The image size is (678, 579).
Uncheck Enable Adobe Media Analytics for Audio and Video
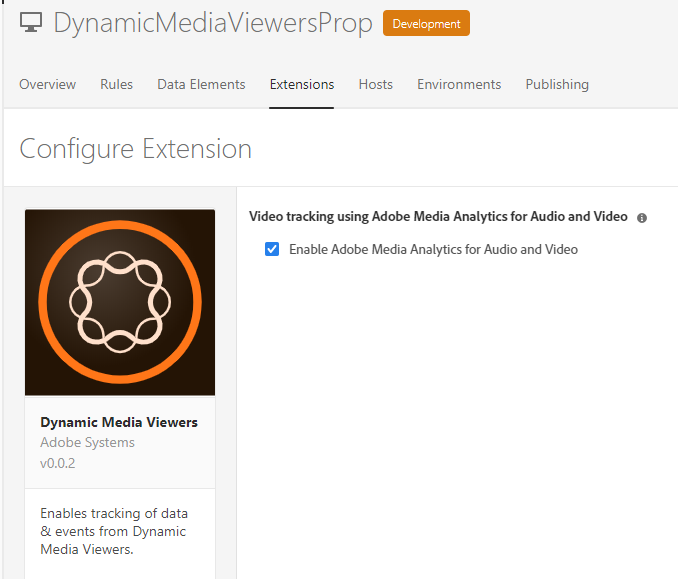pos(272,249)
